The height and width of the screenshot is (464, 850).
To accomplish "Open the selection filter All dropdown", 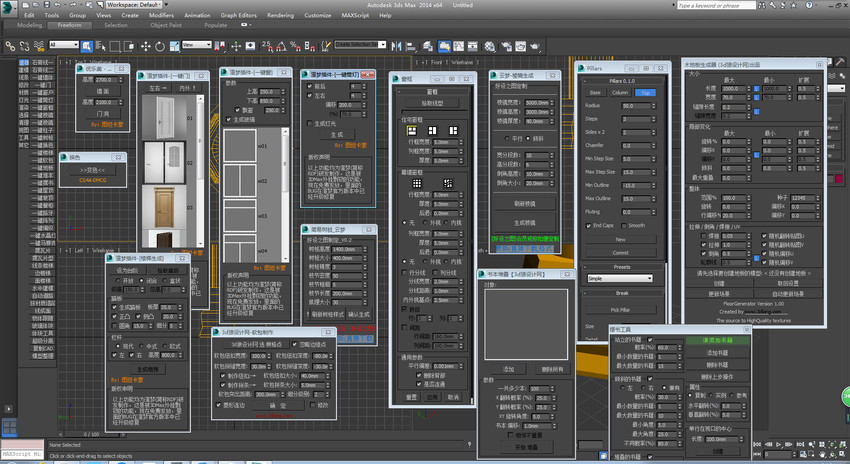I will (64, 44).
